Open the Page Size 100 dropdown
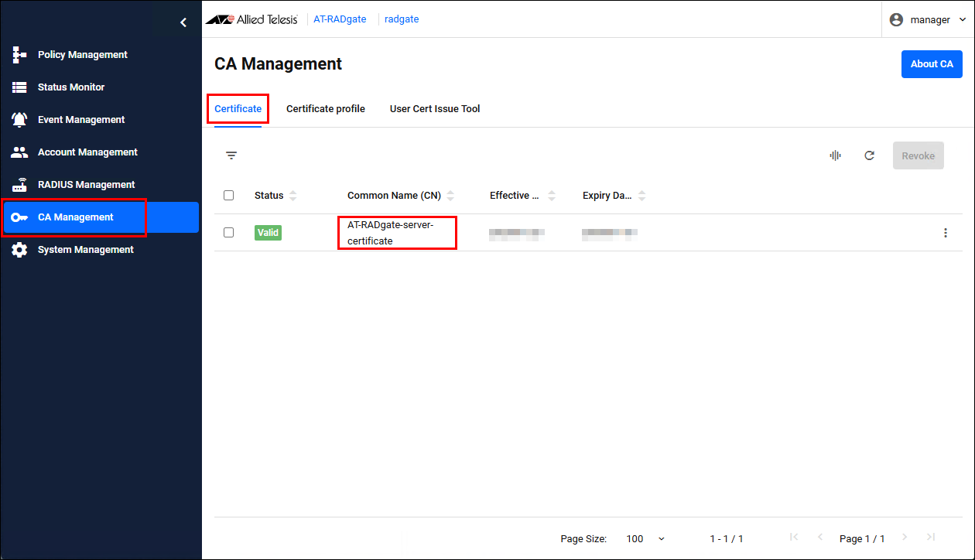975x560 pixels. tap(645, 538)
